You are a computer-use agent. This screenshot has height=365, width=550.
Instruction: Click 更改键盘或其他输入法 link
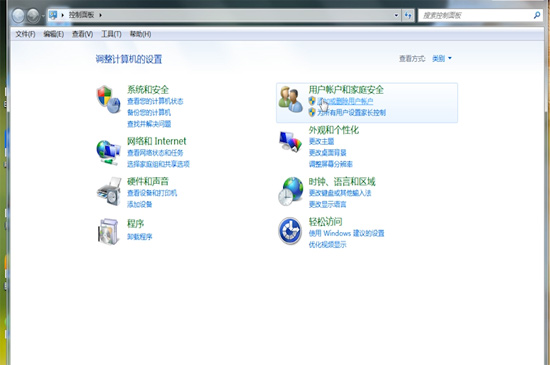pos(340,193)
